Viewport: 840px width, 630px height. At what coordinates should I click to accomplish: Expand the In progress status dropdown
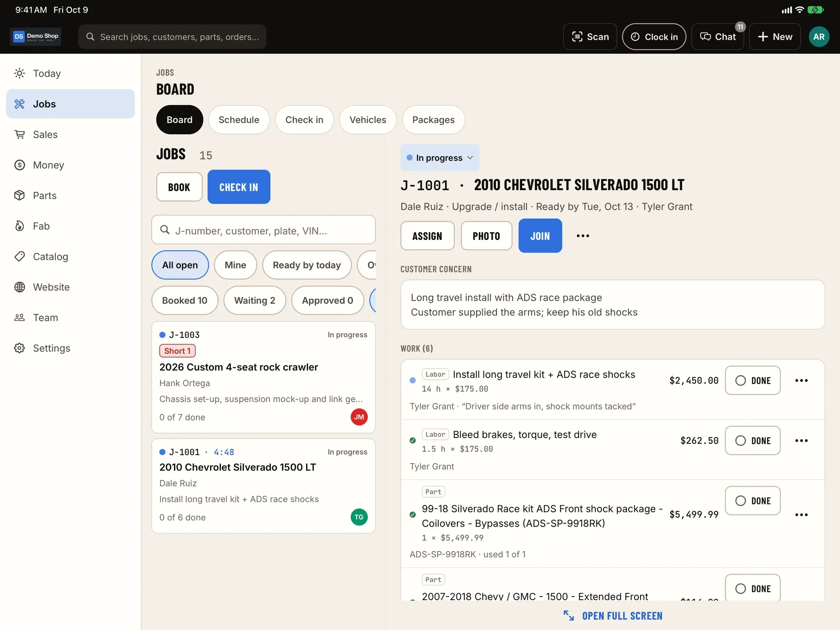pyautogui.click(x=440, y=157)
